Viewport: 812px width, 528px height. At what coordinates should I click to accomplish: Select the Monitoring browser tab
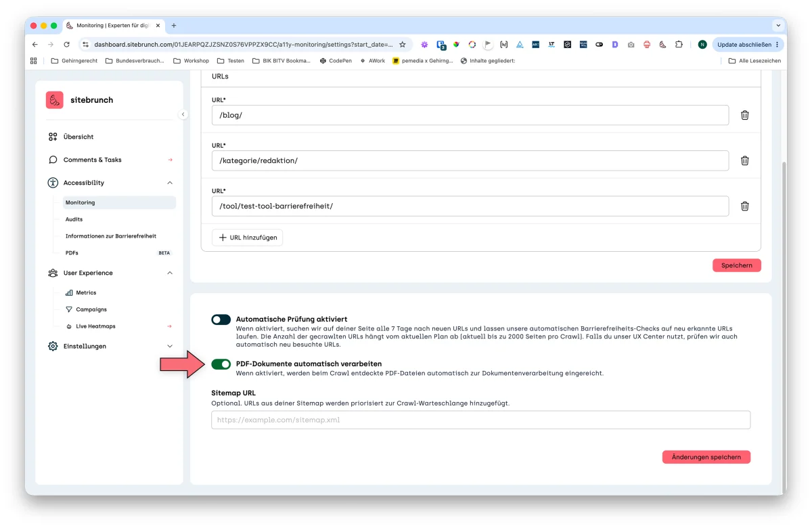pos(112,26)
